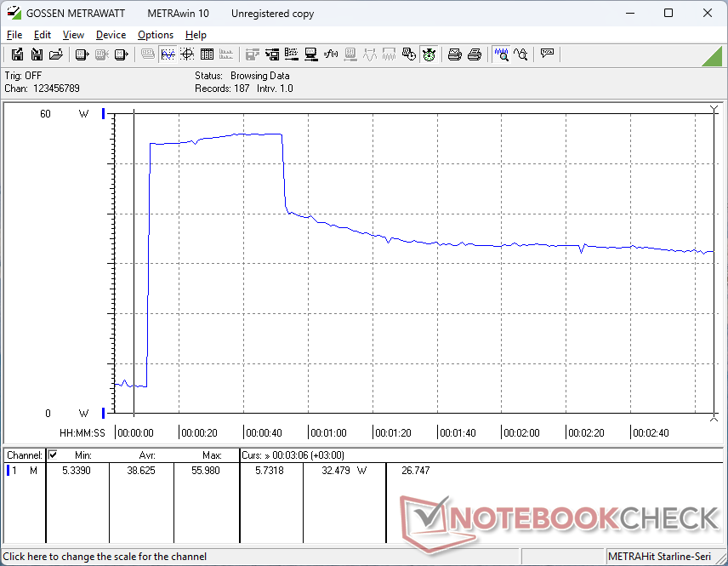Click the Curs: 00:03:06 (+03:00) header
The width and height of the screenshot is (728, 566).
(x=293, y=455)
